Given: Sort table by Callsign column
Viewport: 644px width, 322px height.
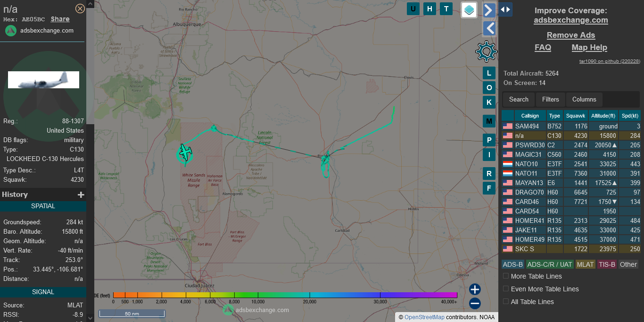Looking at the screenshot, I should click(x=530, y=116).
